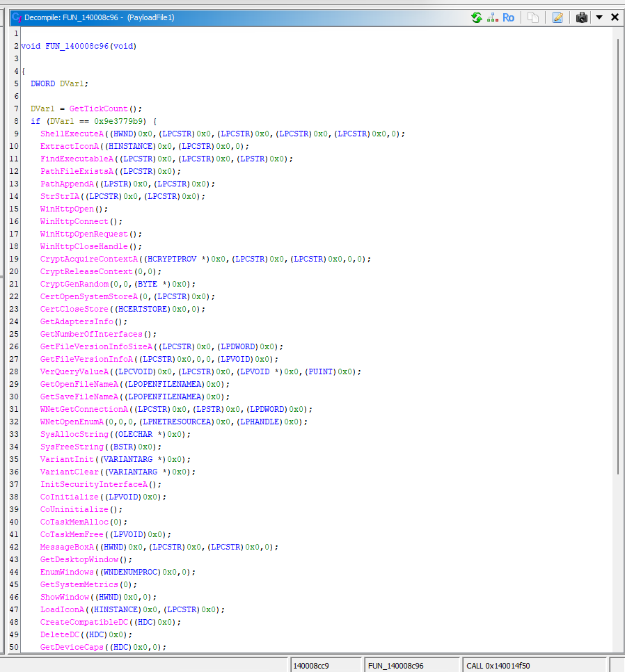Viewport: 625px width, 672px height.
Task: Select CoInitialize call
Action: pos(70,497)
